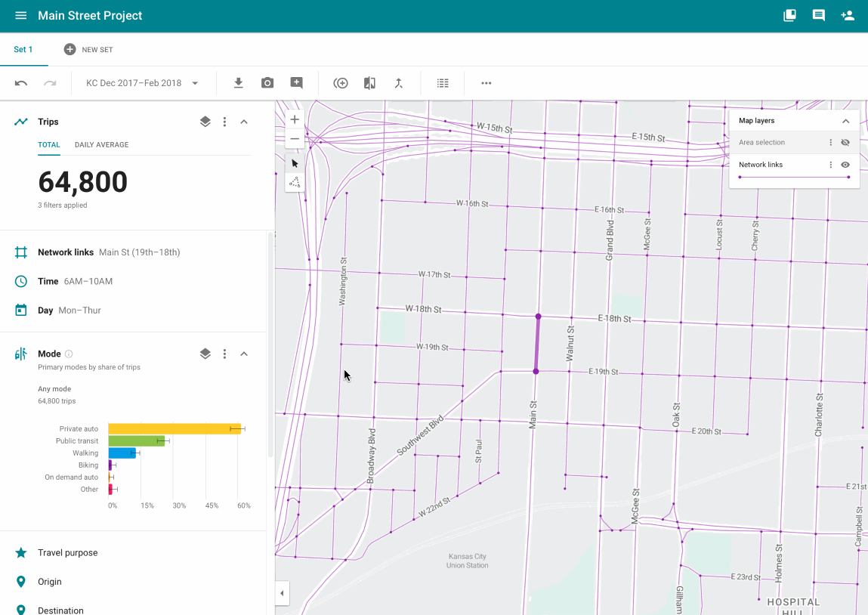Toggle layers icon in Trips panel

pos(205,122)
